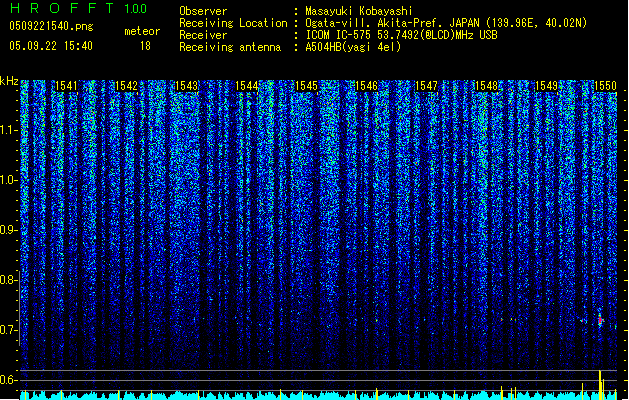Click the Receiving antenna label
Screen dimensions: 629x400
pos(230,47)
